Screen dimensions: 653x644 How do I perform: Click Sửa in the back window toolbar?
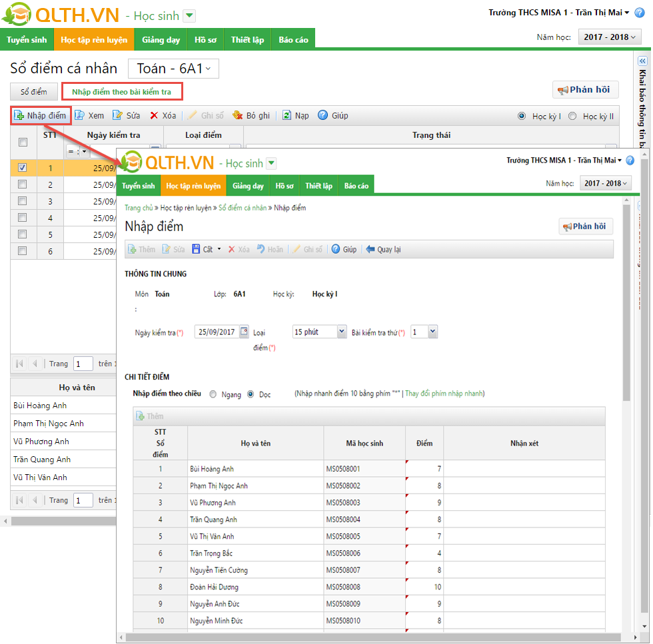[127, 115]
